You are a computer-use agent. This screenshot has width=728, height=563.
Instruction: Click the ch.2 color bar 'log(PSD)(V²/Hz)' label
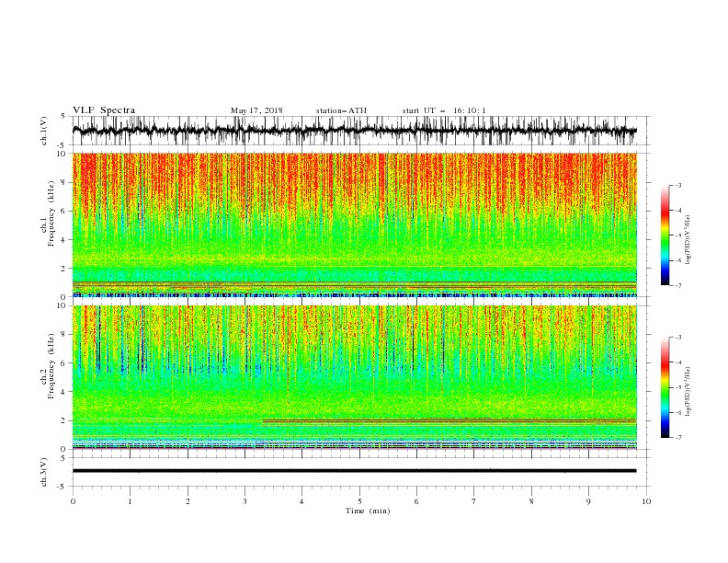[688, 392]
